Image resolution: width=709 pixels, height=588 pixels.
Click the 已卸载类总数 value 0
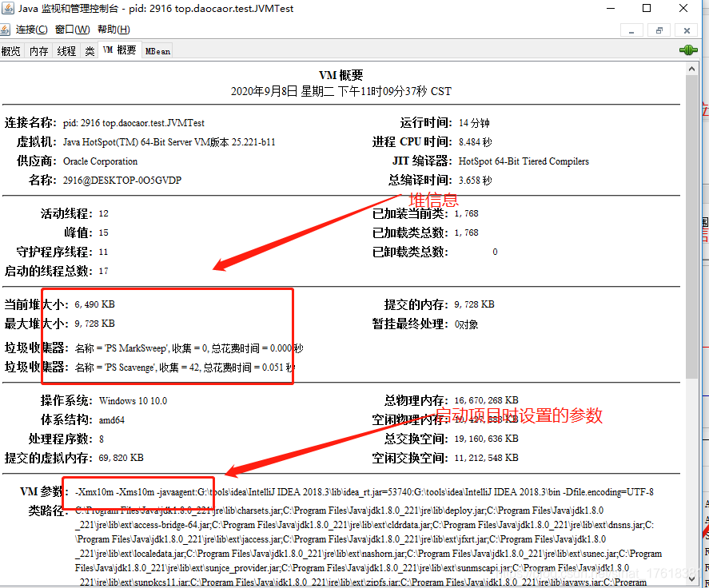(495, 252)
